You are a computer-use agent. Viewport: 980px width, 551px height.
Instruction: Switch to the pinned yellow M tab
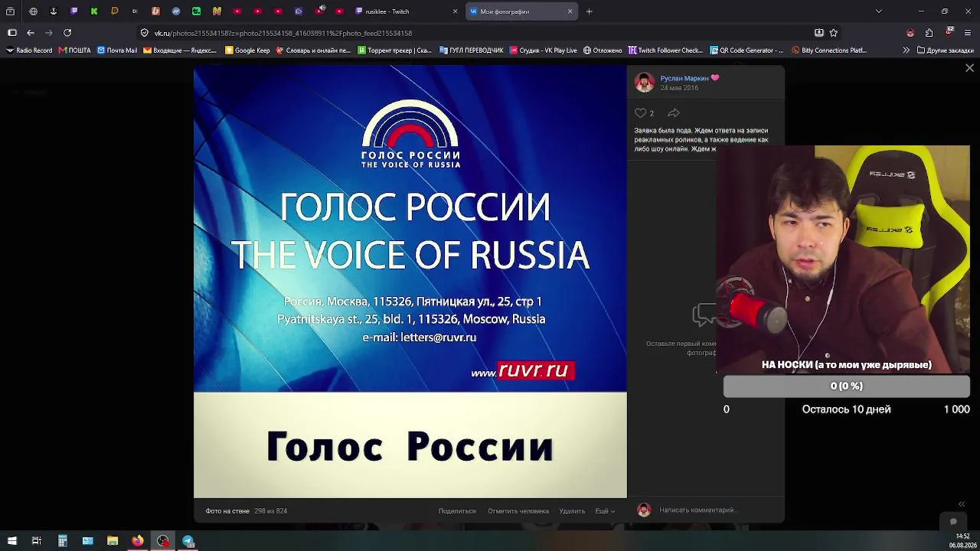coord(217,11)
